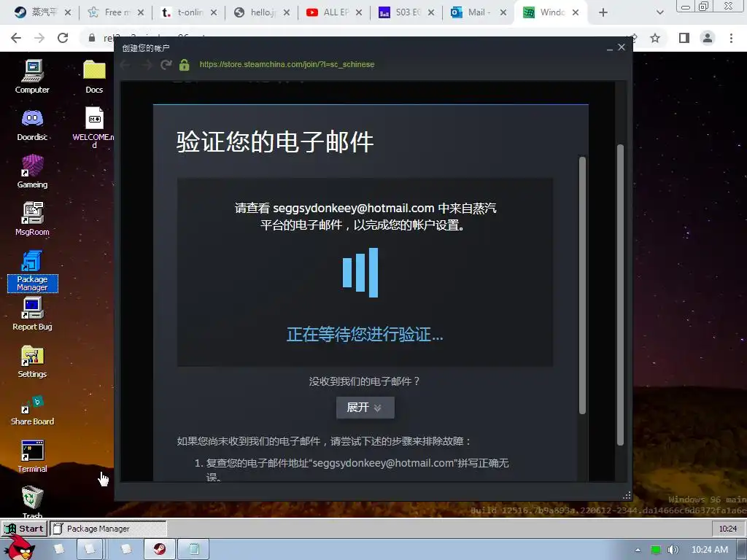Open the tab search dropdown chevron
Screen dimensions: 747x560
click(659, 12)
